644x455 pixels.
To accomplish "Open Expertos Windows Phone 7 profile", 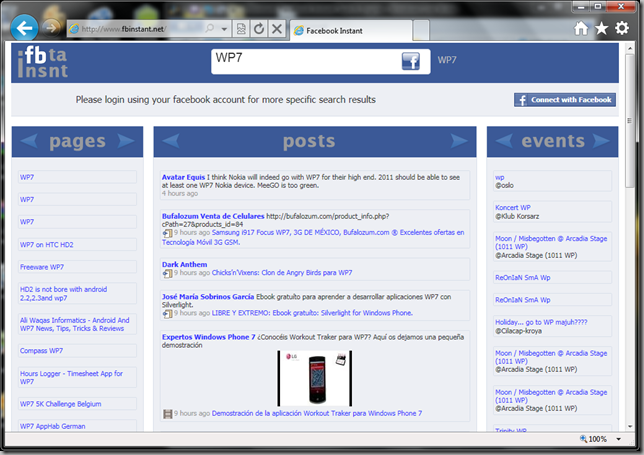I will 208,337.
